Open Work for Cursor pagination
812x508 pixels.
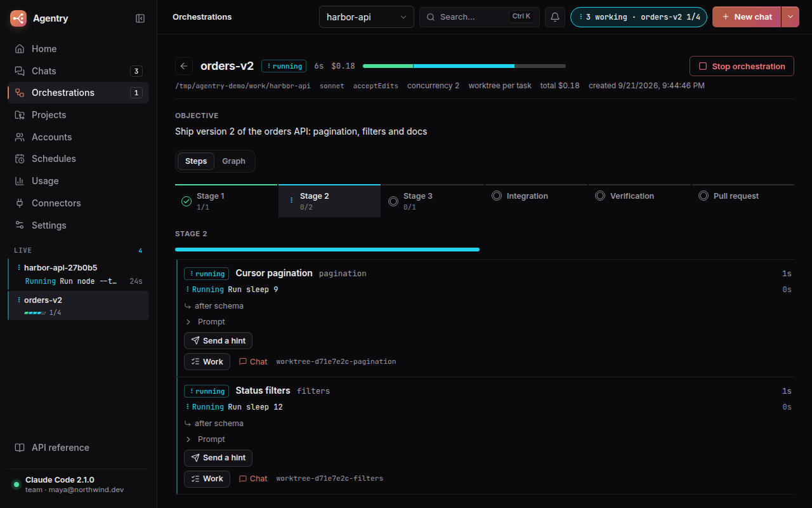pos(207,361)
